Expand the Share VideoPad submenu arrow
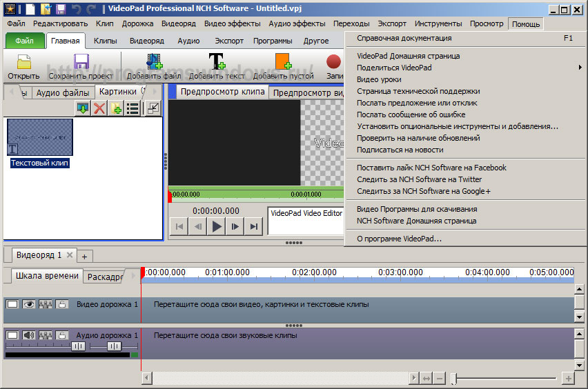The height and width of the screenshot is (389, 588). click(x=580, y=68)
